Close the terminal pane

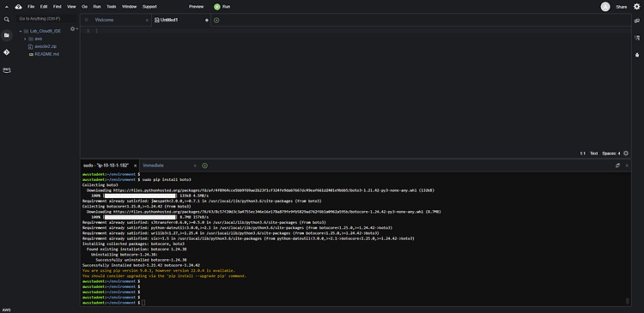pyautogui.click(x=627, y=166)
